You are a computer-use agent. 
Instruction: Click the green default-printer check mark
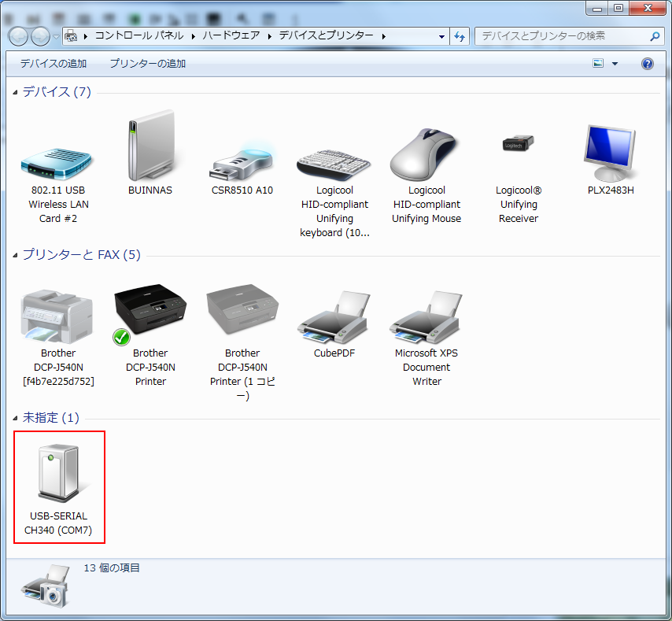pyautogui.click(x=122, y=338)
